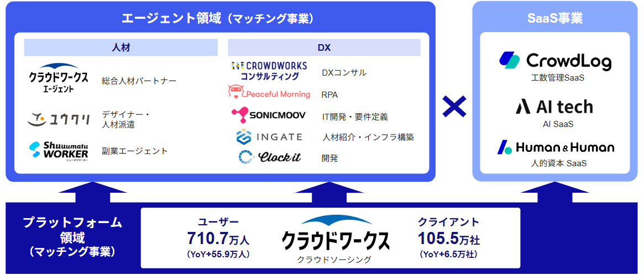Screen dimensions: 644x275
Task: Select the 人材 section header
Action: coord(121,47)
